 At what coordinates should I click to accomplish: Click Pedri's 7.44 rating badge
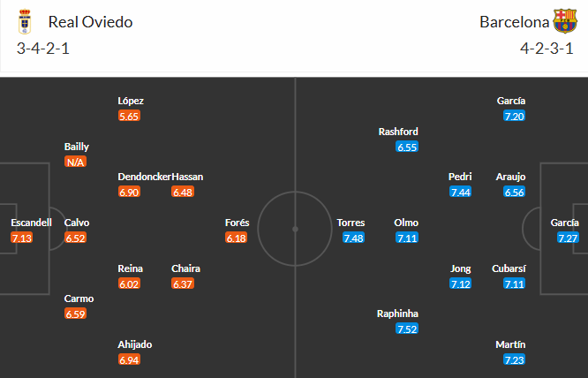[460, 192]
